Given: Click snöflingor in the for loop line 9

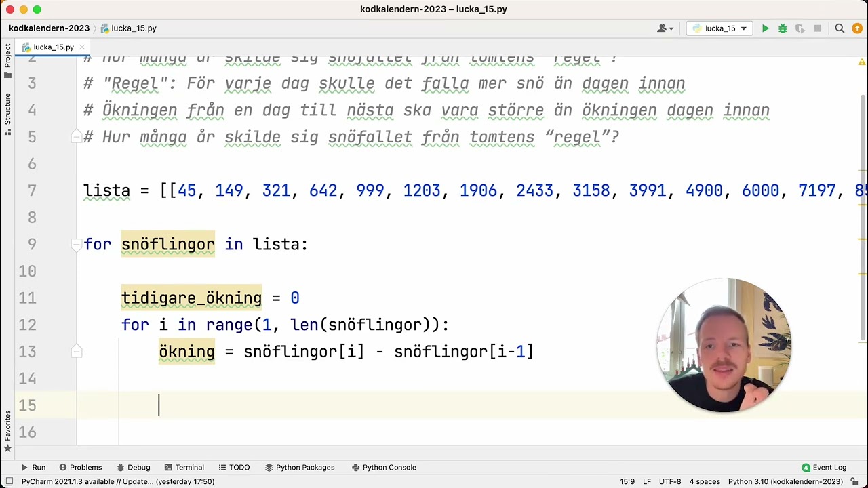Looking at the screenshot, I should click(x=168, y=245).
